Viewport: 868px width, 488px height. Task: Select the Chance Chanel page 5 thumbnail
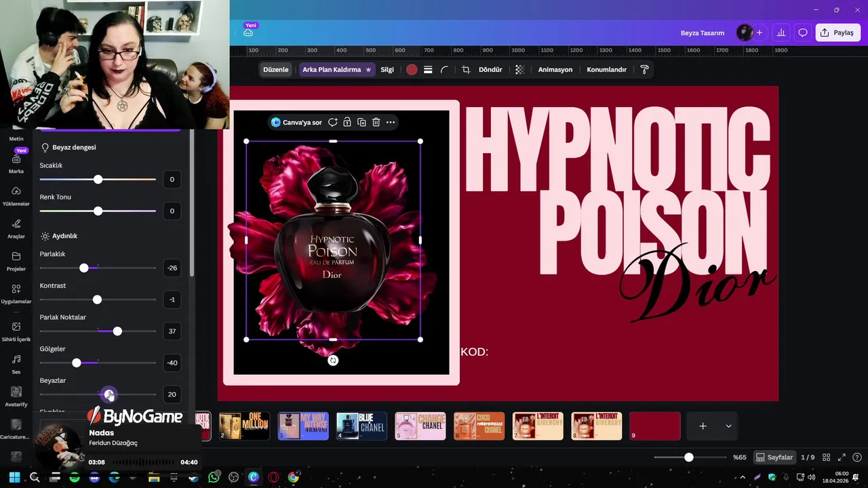[420, 426]
